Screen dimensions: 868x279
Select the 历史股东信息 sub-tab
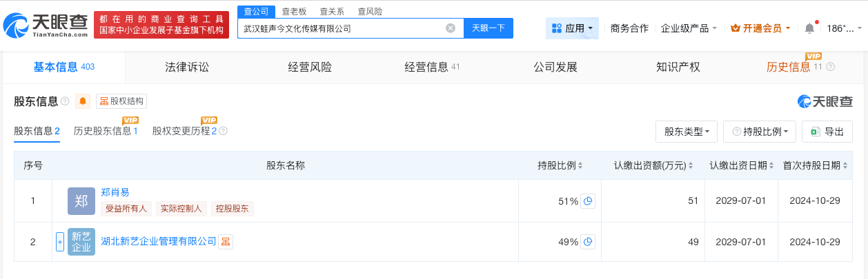106,131
